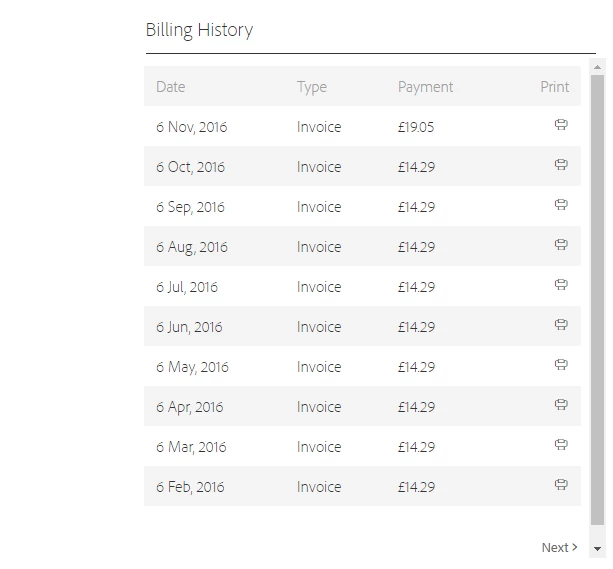Click the Date column header
This screenshot has width=613, height=569.
pos(171,87)
